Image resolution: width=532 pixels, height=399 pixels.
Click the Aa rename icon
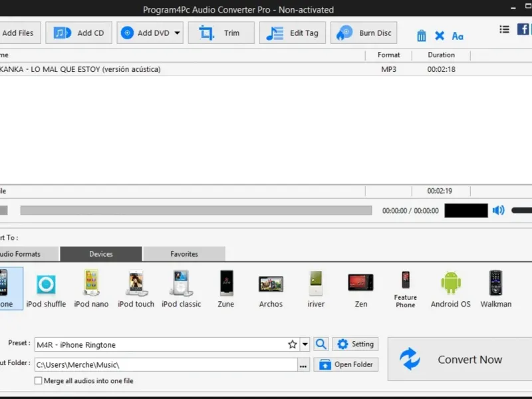coord(458,36)
